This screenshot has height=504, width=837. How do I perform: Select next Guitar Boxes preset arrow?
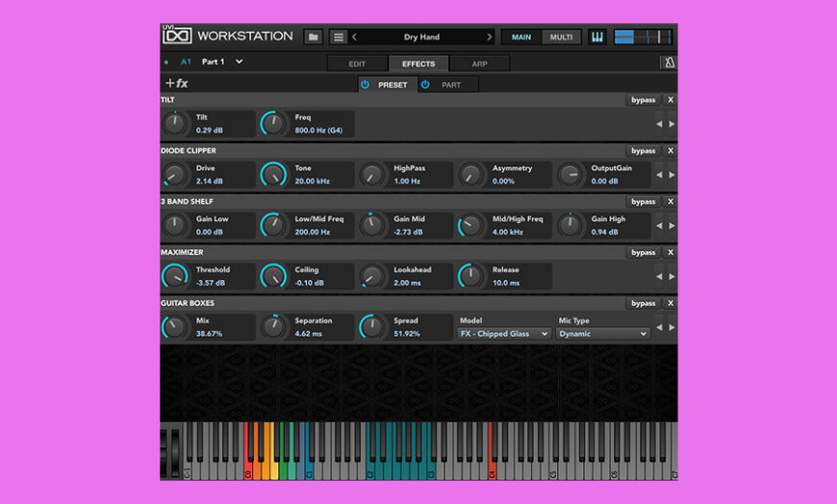click(672, 327)
